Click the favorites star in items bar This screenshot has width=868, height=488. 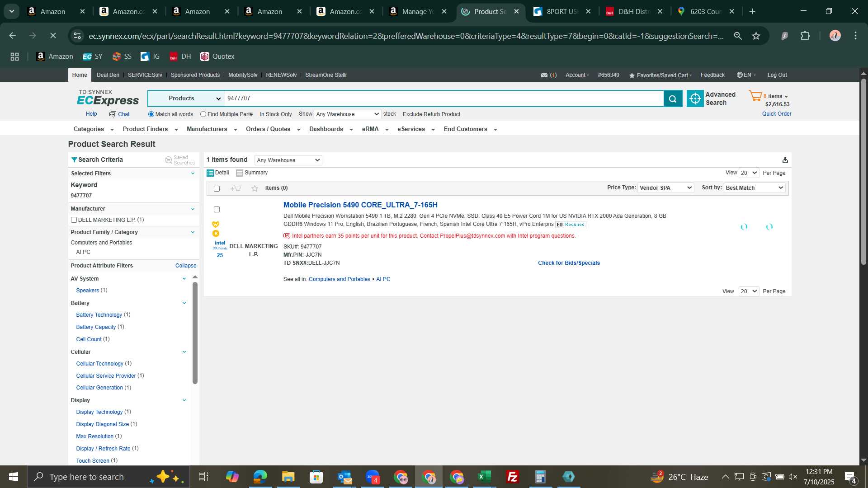[x=255, y=188]
